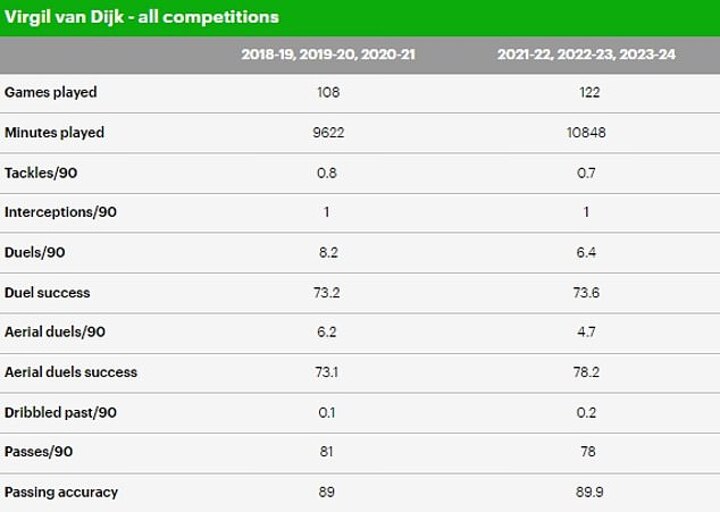Click the 'Duel success' row label
Screen dimensions: 720x512
point(47,292)
